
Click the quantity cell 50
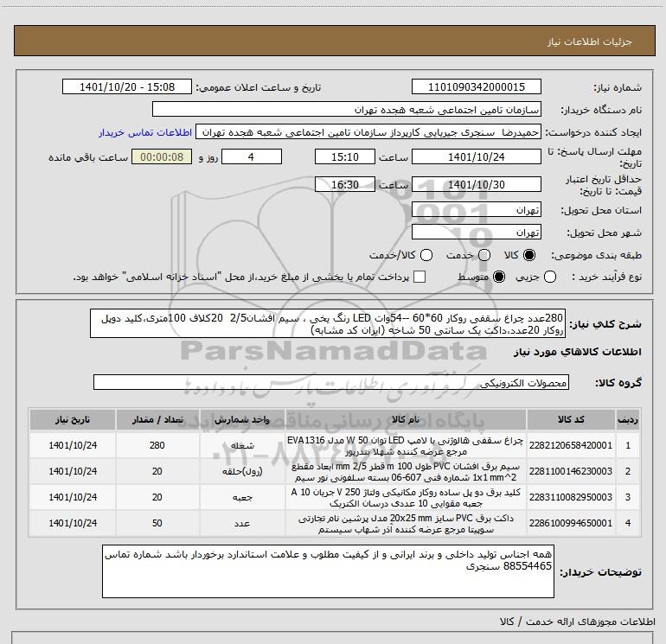[157, 523]
